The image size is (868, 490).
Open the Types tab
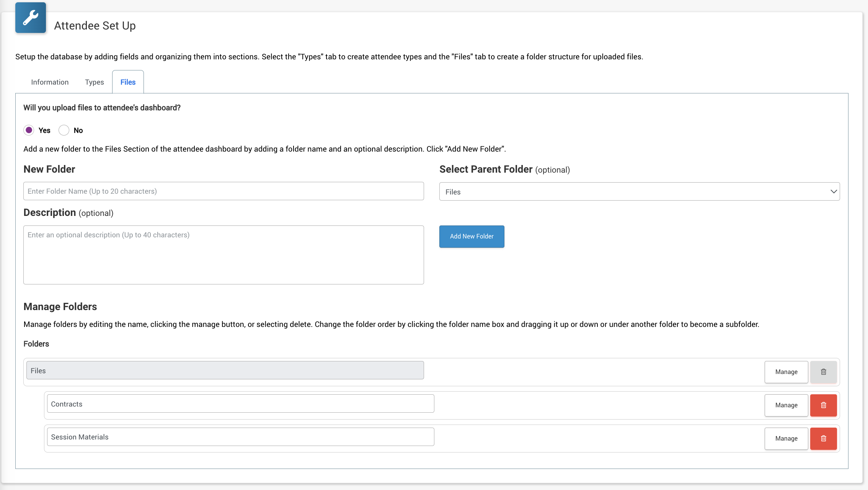point(94,82)
